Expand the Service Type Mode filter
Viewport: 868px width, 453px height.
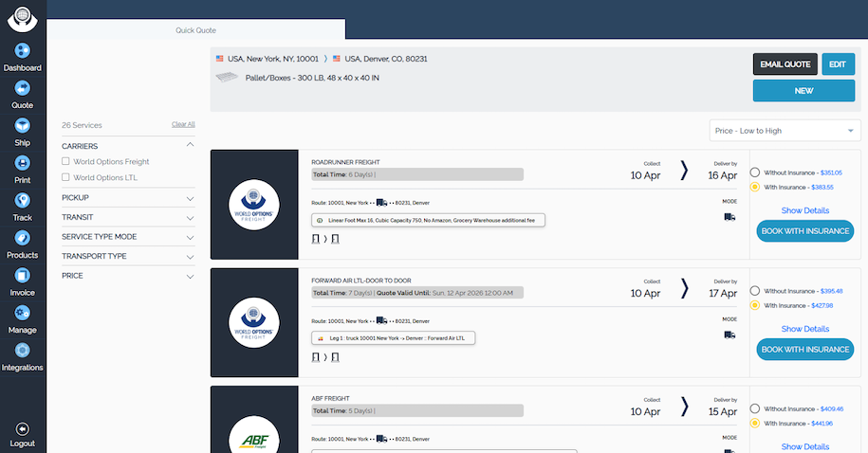click(x=128, y=237)
